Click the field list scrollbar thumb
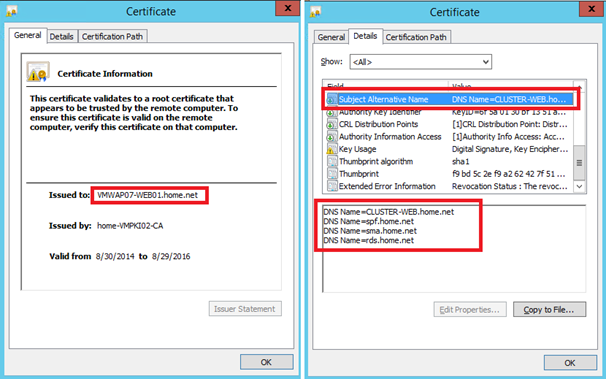 (x=579, y=163)
